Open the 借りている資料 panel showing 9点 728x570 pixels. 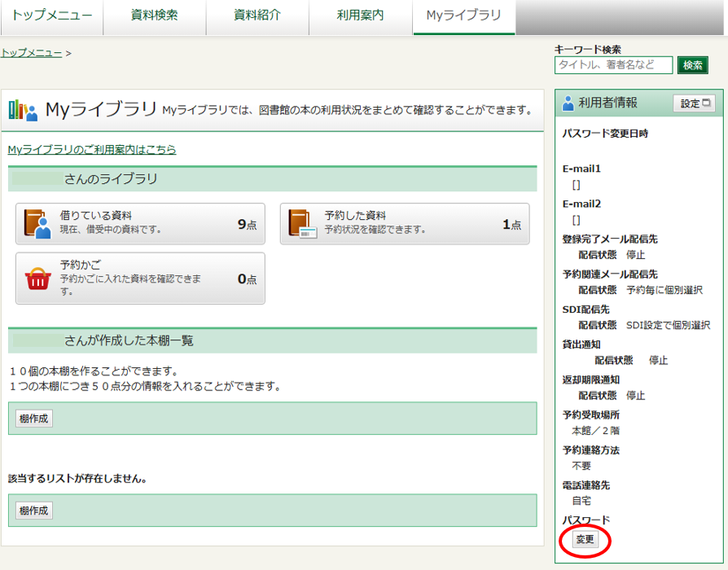tap(140, 224)
